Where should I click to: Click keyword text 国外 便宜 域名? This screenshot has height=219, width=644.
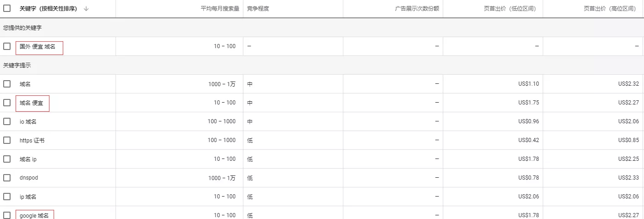[37, 47]
